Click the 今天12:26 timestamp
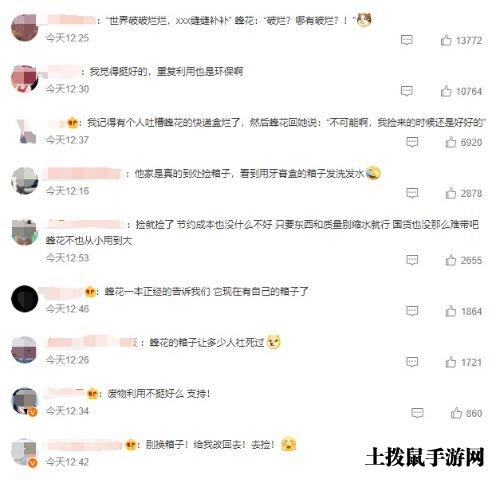Screen dimensions: 500x479 pyautogui.click(x=67, y=360)
